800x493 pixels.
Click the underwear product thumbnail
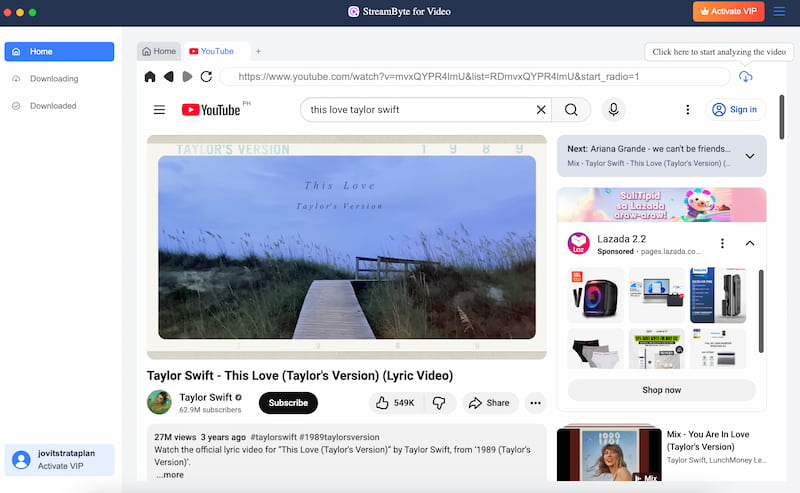pyautogui.click(x=595, y=349)
